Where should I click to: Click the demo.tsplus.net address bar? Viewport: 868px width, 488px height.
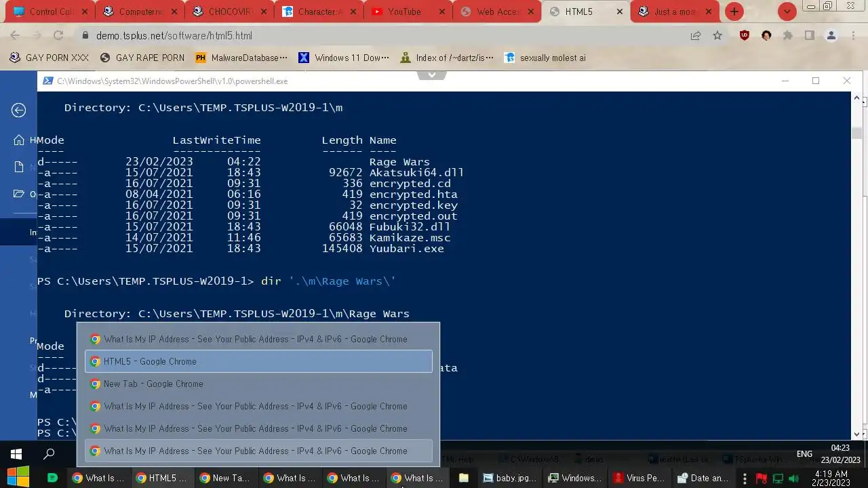pyautogui.click(x=380, y=35)
